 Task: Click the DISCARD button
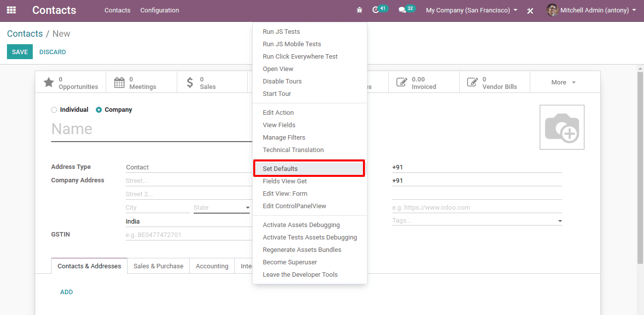click(53, 52)
